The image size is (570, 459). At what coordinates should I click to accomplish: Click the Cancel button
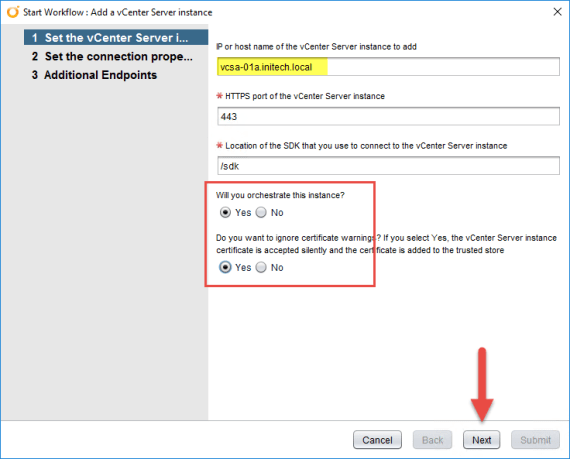377,440
